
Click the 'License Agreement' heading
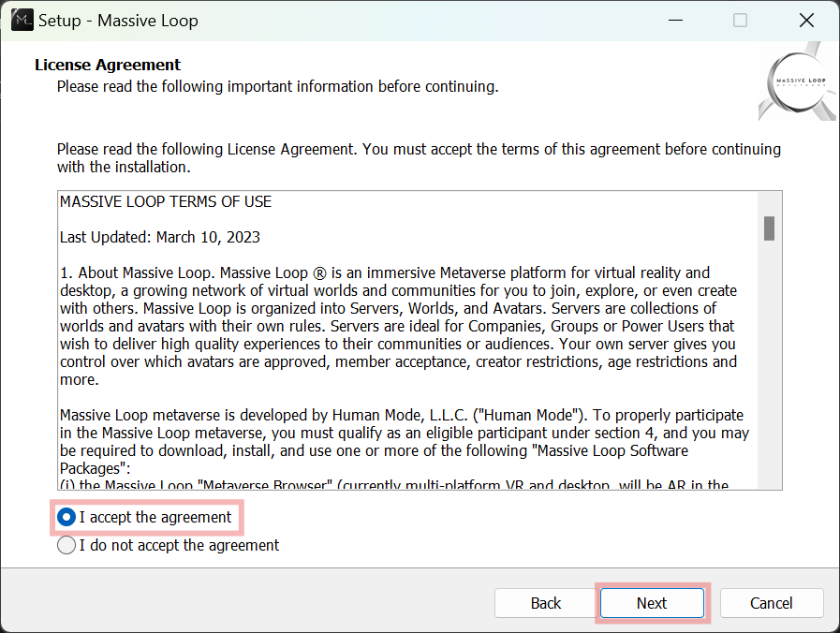click(x=108, y=65)
